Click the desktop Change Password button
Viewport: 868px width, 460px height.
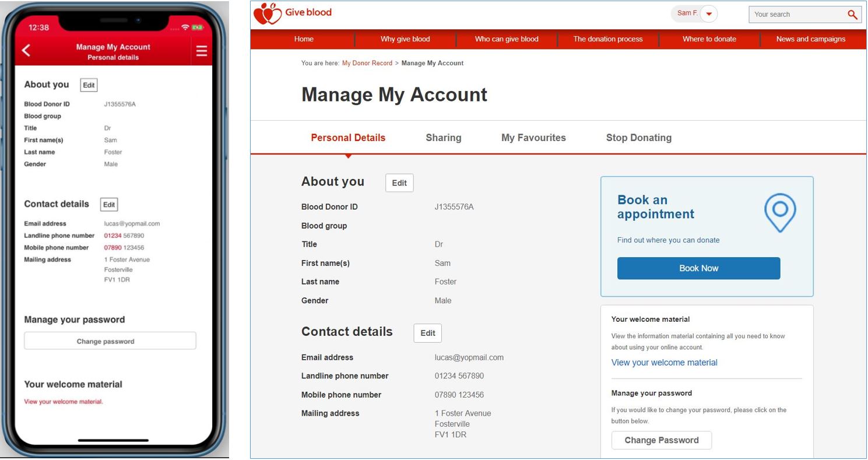[x=661, y=440]
